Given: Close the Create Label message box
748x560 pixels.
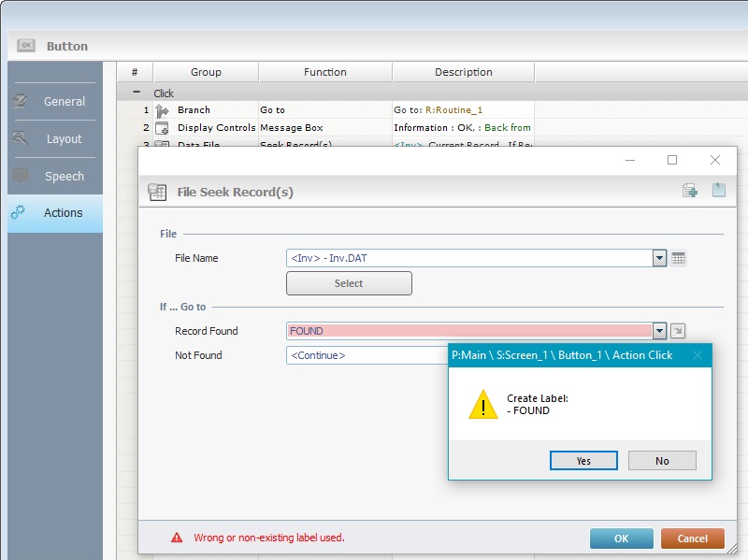Looking at the screenshot, I should tap(697, 355).
